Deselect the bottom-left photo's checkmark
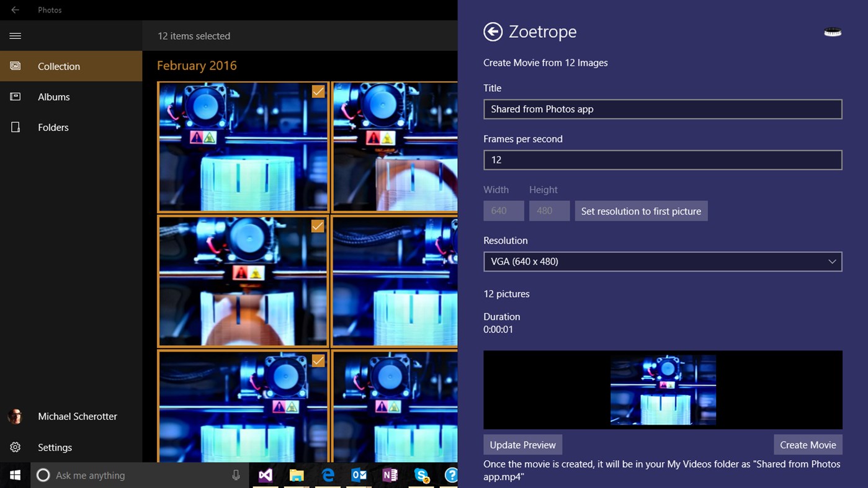 [x=318, y=361]
